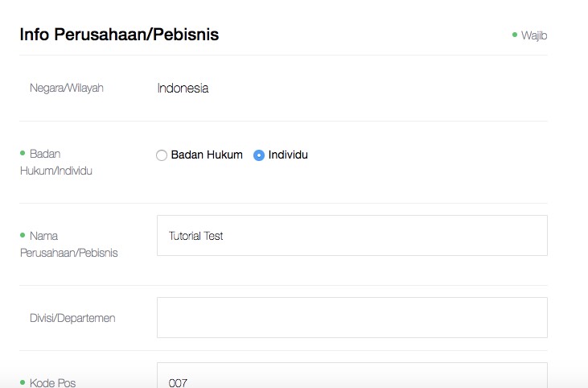Click the Kode Pos field label

click(x=52, y=382)
